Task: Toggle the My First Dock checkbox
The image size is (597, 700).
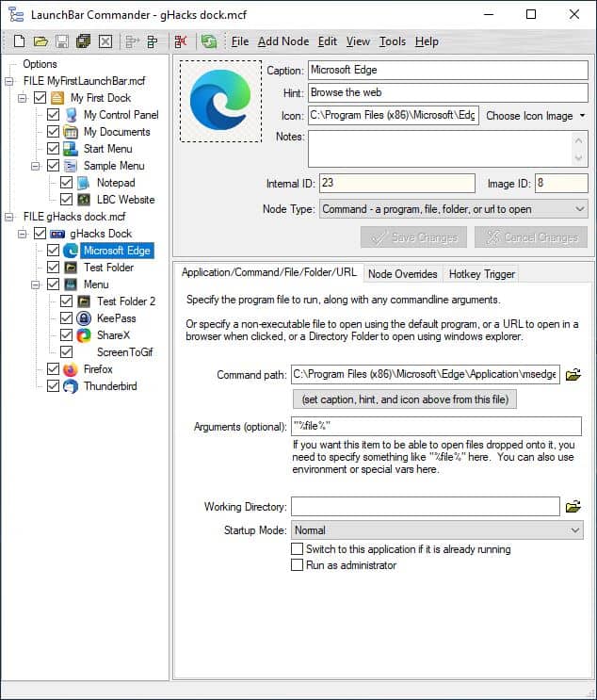Action: pos(40,98)
